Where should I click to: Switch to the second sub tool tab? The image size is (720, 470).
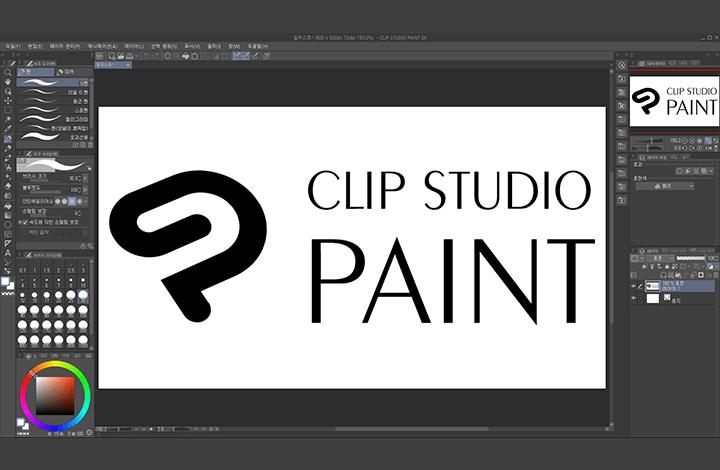point(69,73)
